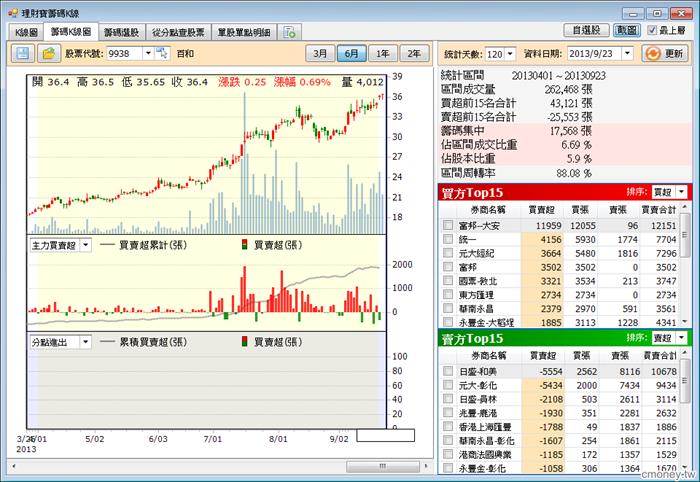Check the 元大經紀 row checkbox
The height and width of the screenshot is (482, 700).
448,253
